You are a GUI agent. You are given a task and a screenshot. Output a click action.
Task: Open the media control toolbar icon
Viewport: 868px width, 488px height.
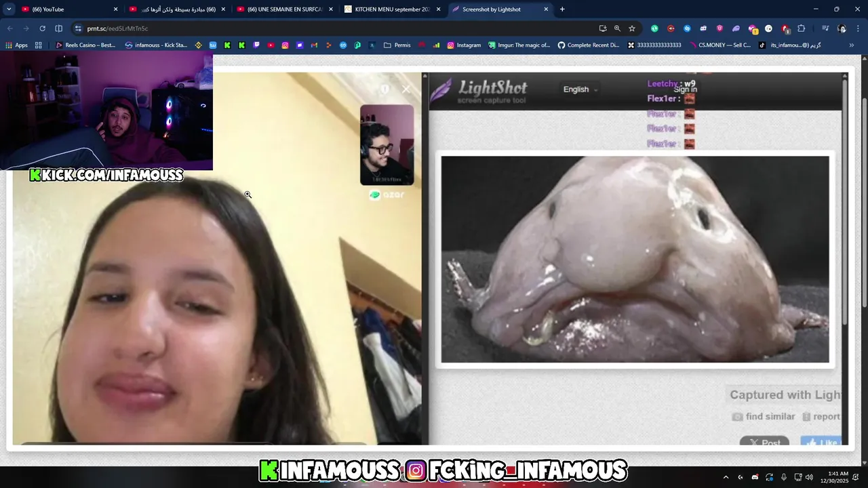825,28
